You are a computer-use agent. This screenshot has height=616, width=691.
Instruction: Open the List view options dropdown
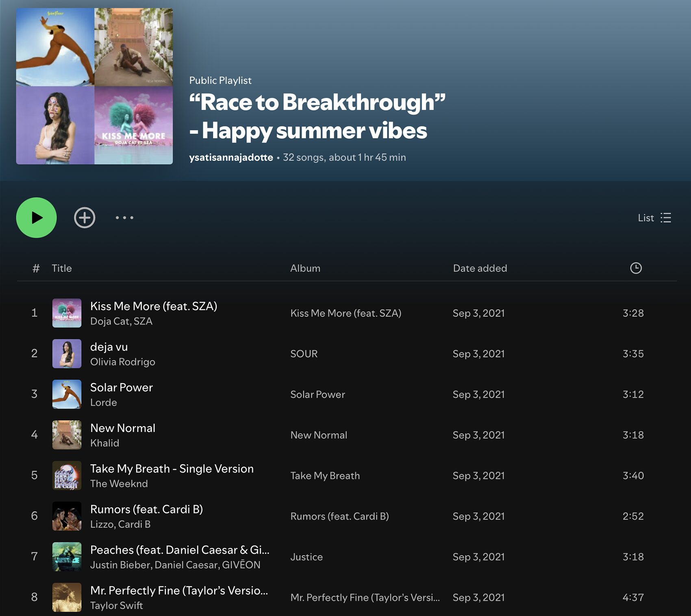click(654, 218)
